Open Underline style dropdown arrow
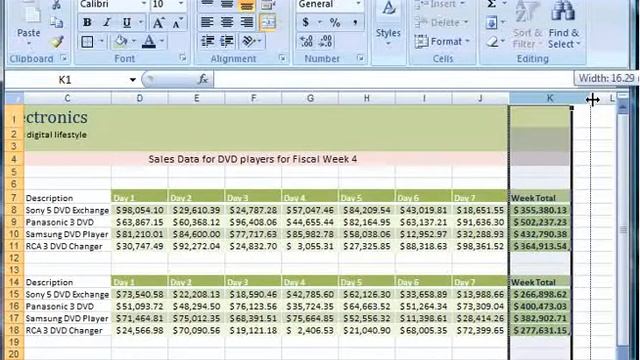 pos(141,22)
